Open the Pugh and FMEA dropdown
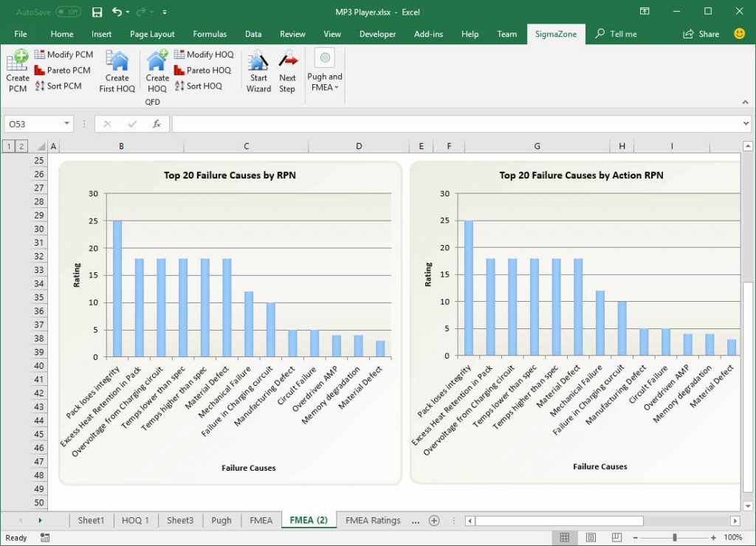The image size is (756, 546). click(x=325, y=70)
